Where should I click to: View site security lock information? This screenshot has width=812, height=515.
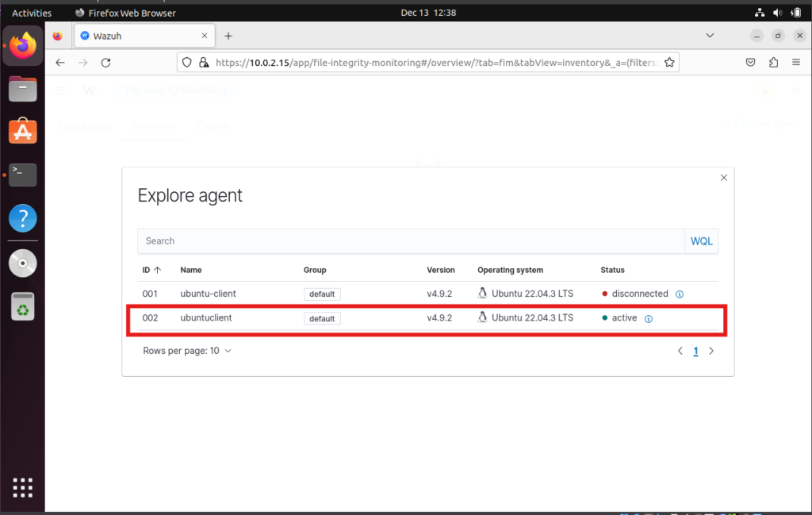pos(204,63)
